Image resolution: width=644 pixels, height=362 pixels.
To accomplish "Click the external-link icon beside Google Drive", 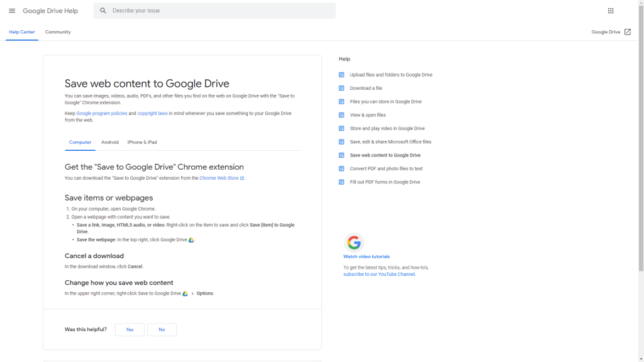I will pyautogui.click(x=629, y=31).
